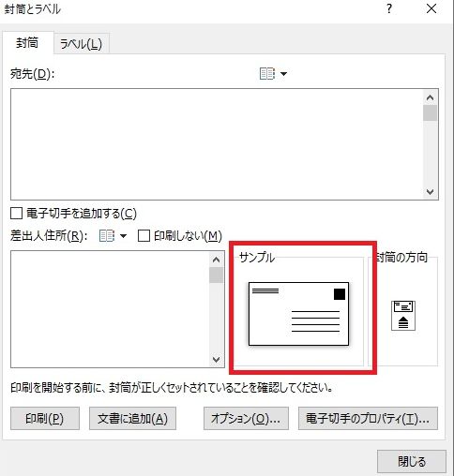Viewport: 454px width, 476px height.
Task: Click the 閉じる button
Action: (412, 461)
